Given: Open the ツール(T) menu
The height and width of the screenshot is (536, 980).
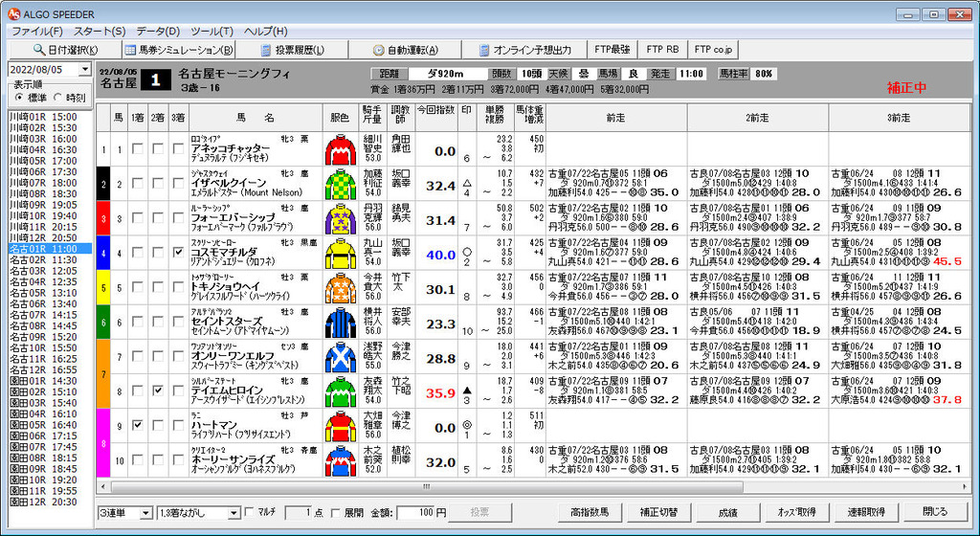Looking at the screenshot, I should tap(212, 32).
